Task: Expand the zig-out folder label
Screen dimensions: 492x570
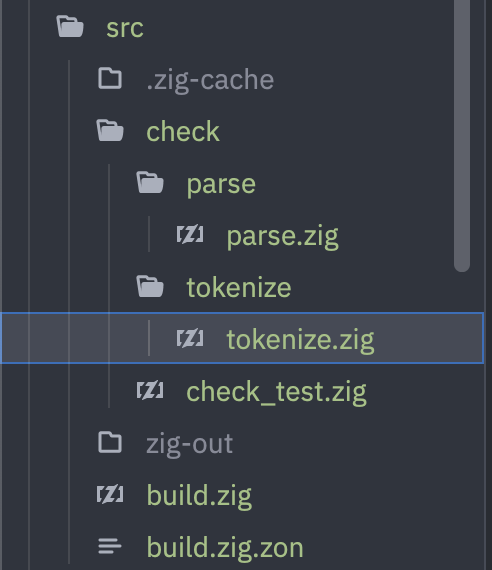Action: (189, 444)
